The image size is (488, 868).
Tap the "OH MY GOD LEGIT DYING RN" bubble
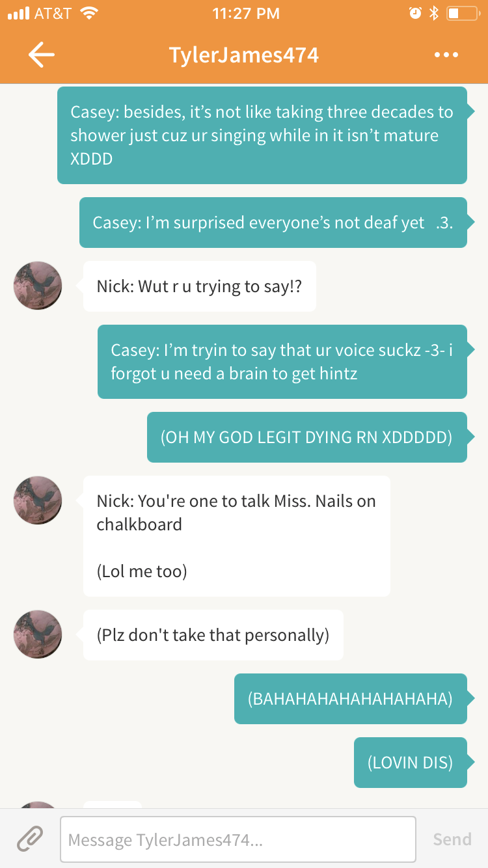point(307,437)
